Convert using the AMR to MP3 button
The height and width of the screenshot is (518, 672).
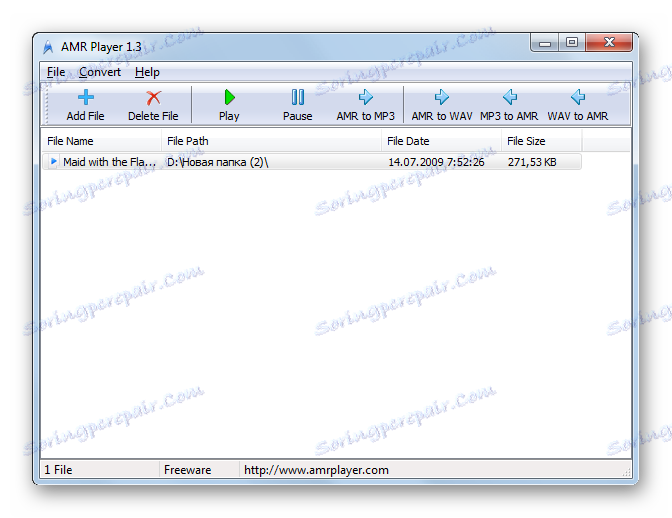pyautogui.click(x=366, y=105)
